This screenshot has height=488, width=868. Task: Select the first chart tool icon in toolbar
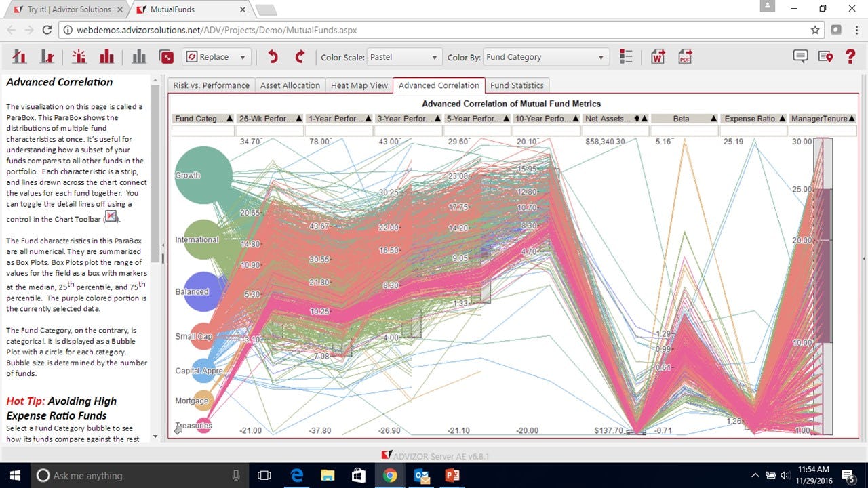coord(19,57)
